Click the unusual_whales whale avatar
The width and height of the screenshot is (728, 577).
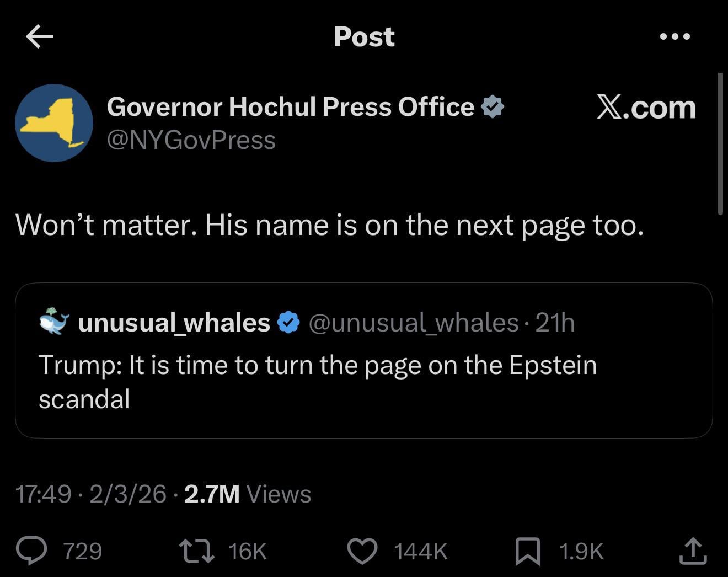tap(54, 322)
